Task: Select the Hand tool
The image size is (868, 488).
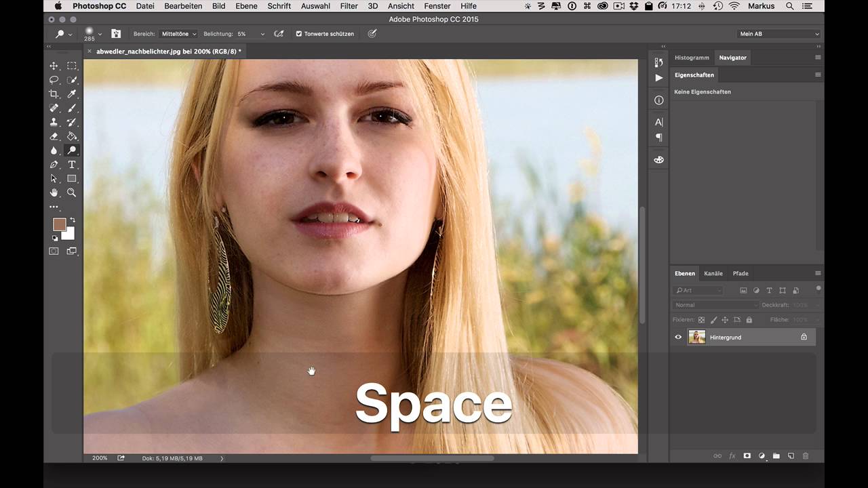Action: pyautogui.click(x=54, y=192)
